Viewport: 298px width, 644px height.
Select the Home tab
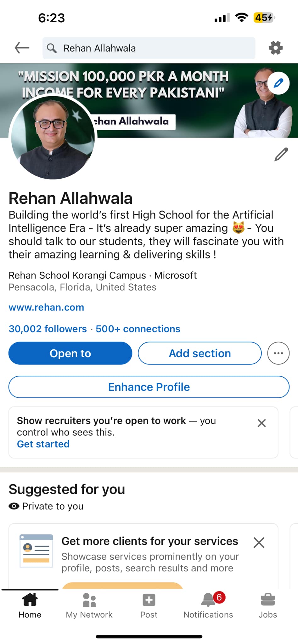click(x=30, y=605)
